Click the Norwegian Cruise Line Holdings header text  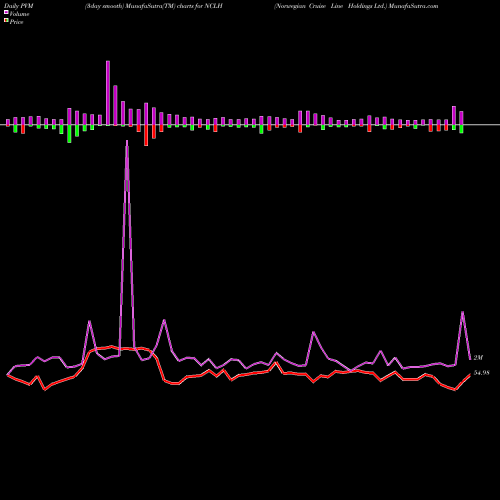click(x=356, y=6)
